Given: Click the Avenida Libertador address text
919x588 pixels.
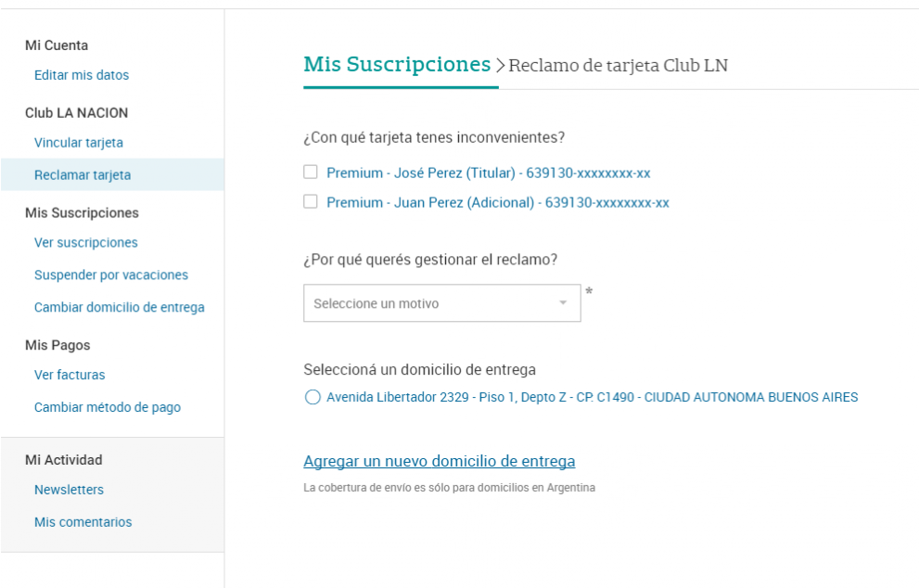Looking at the screenshot, I should pos(592,398).
